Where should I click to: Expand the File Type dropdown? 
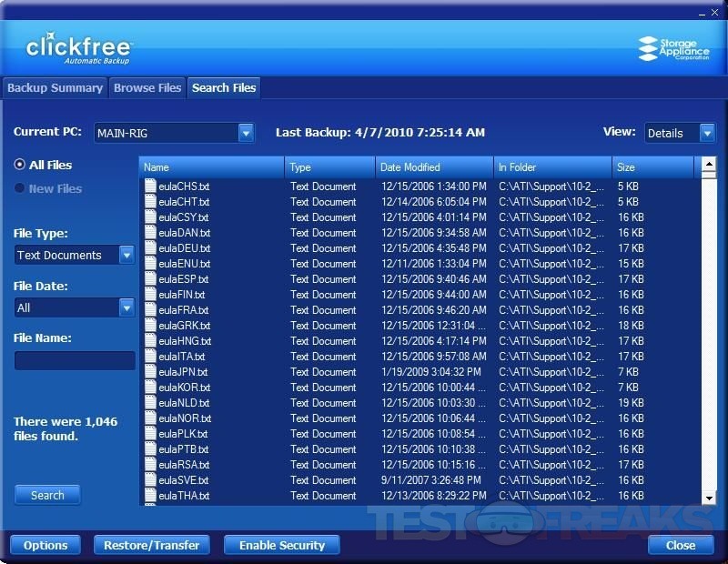[x=126, y=256]
